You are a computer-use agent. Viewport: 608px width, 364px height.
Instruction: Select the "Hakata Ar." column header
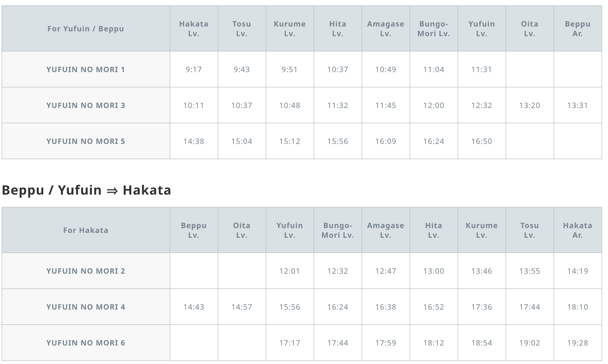click(577, 230)
